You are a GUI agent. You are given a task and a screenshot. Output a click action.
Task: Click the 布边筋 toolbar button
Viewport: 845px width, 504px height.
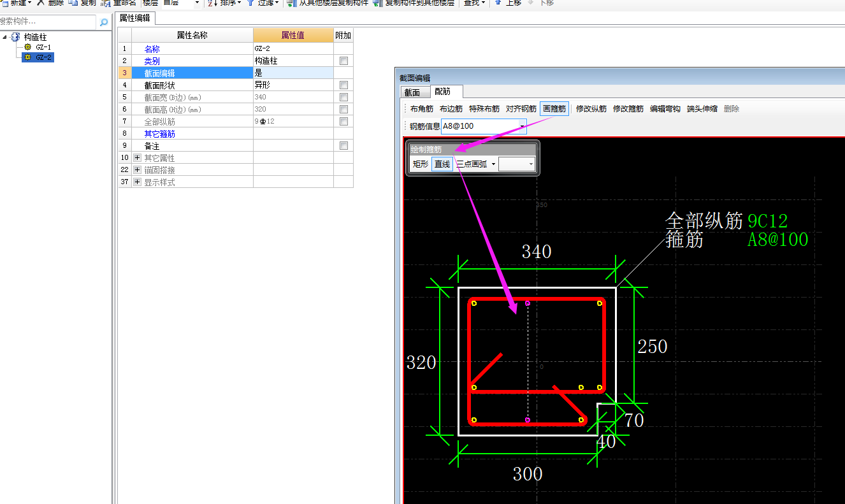[451, 108]
